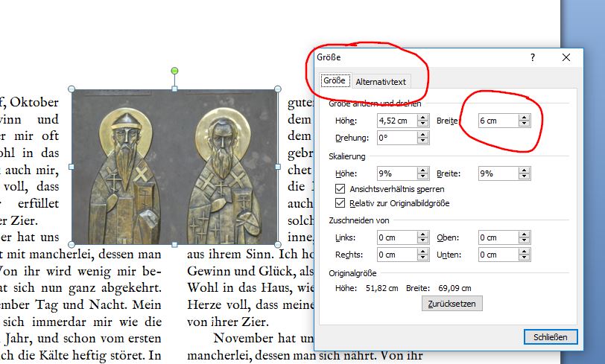Select the saints relief image in document

tap(174, 167)
